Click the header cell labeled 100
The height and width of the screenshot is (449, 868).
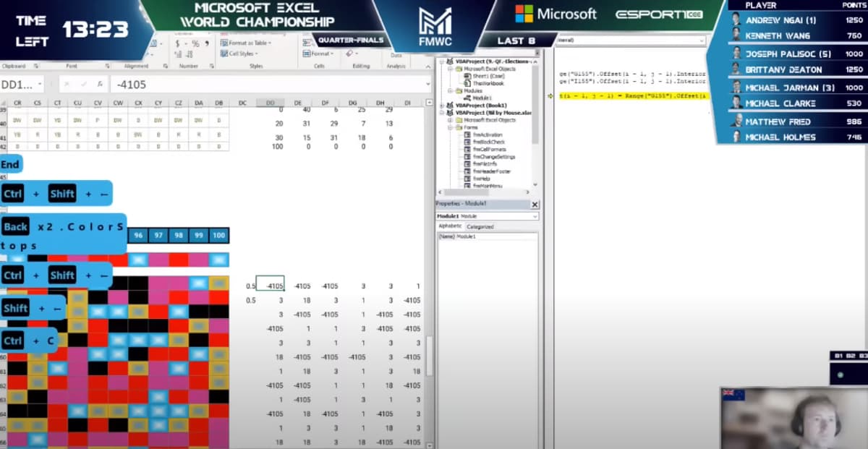pos(218,236)
